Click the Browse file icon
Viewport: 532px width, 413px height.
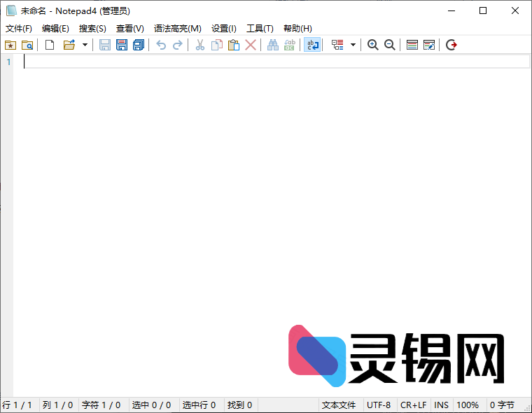coord(27,45)
